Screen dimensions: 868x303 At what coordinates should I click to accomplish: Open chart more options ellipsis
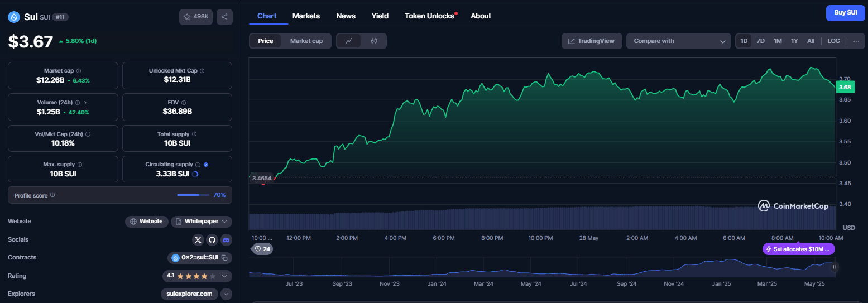[856, 41]
